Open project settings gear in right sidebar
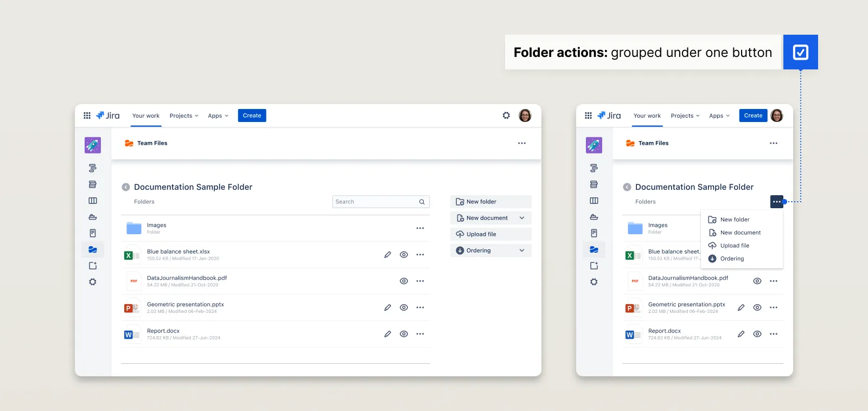 click(x=594, y=282)
